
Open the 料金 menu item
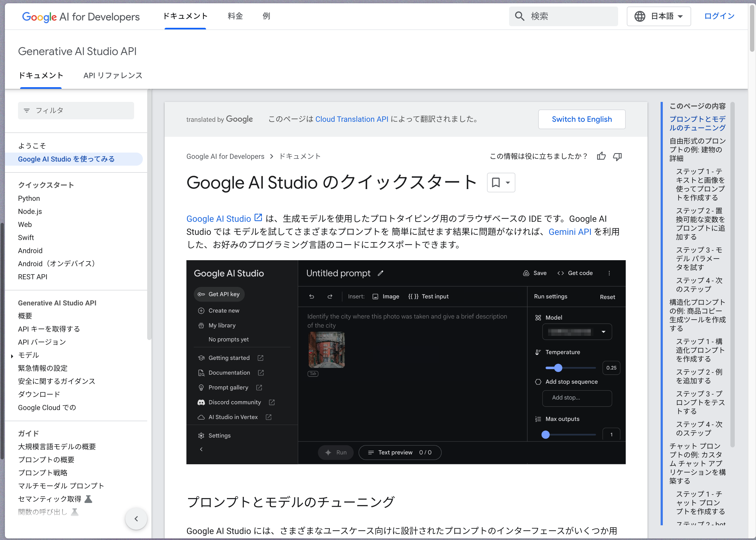coord(235,16)
